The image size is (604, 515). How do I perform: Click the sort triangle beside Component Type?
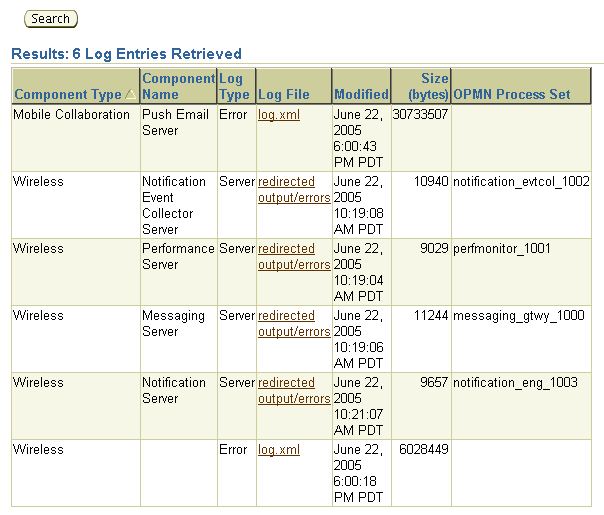(130, 95)
